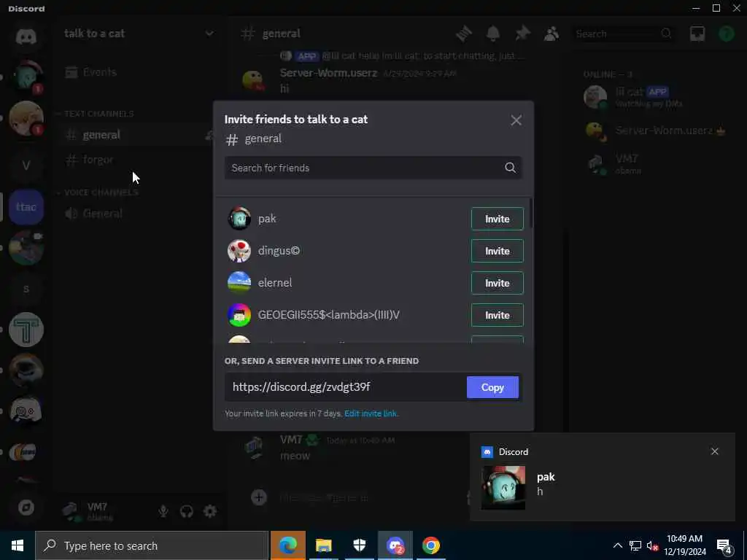Click VM7 author name on meow message
The height and width of the screenshot is (560, 747).
click(x=291, y=440)
